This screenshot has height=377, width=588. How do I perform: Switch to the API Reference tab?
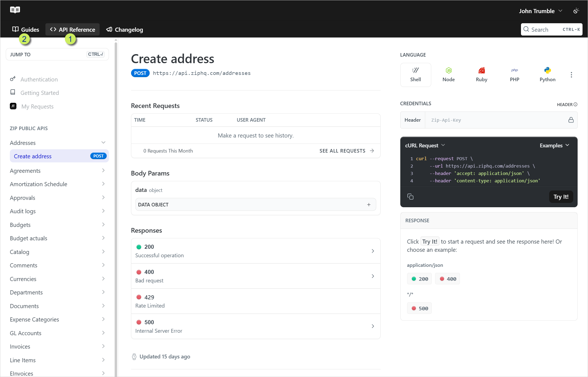(73, 30)
